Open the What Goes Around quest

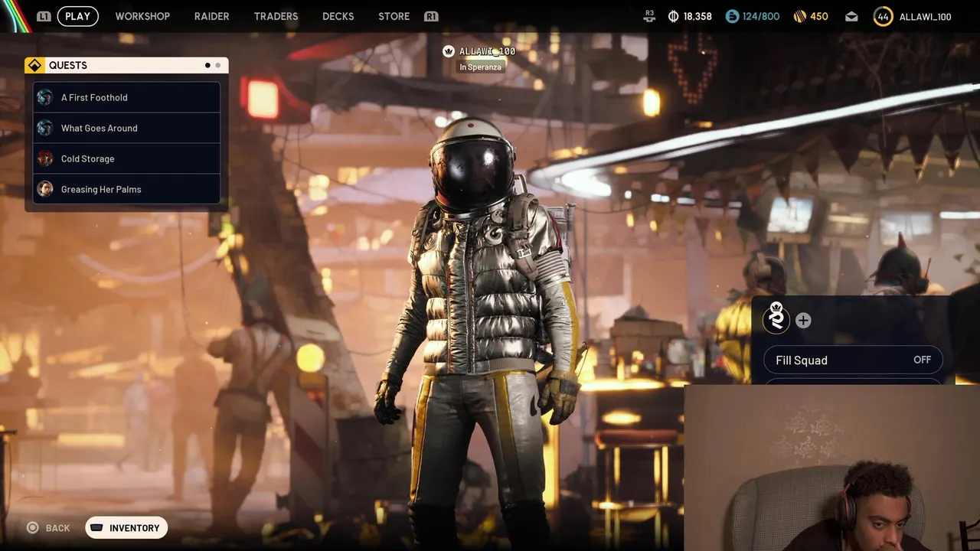(126, 128)
